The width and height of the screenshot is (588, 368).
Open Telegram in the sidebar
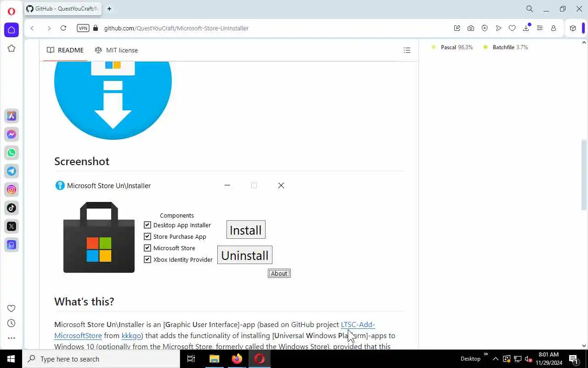click(x=11, y=171)
